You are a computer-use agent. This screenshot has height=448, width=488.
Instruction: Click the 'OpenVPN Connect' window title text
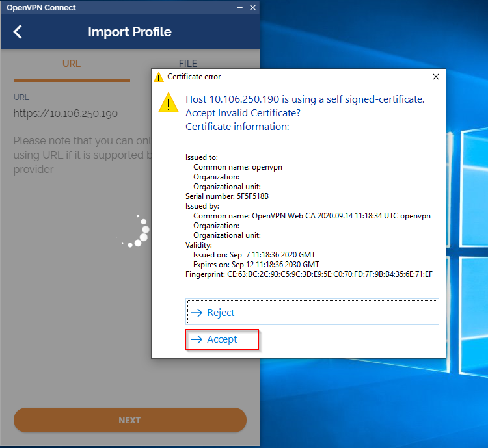[x=41, y=7]
